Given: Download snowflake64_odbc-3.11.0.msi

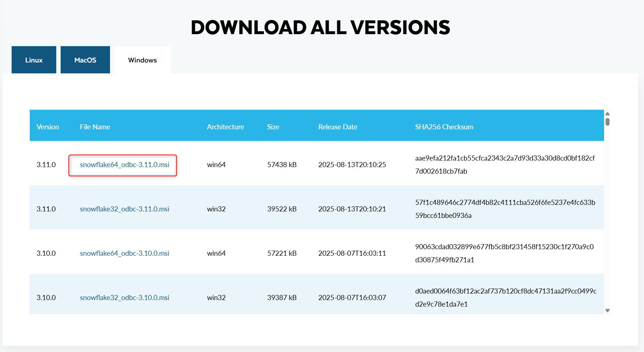Looking at the screenshot, I should click(x=125, y=165).
